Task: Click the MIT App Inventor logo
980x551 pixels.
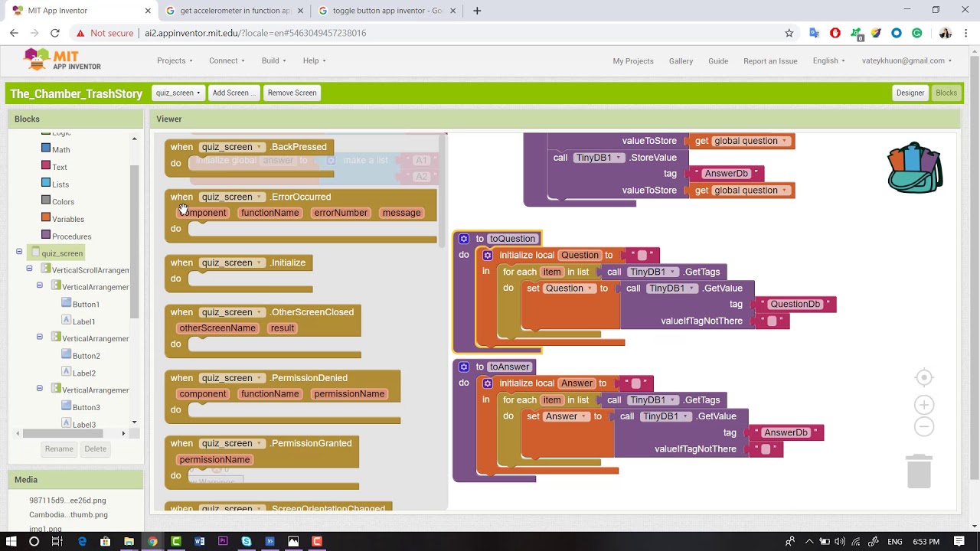Action: (x=62, y=60)
